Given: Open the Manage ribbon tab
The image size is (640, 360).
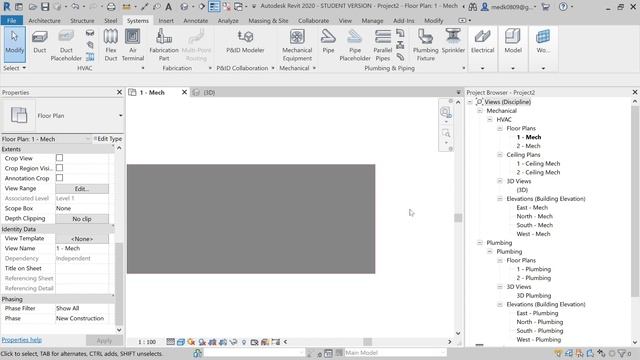Looking at the screenshot, I should pos(372,20).
